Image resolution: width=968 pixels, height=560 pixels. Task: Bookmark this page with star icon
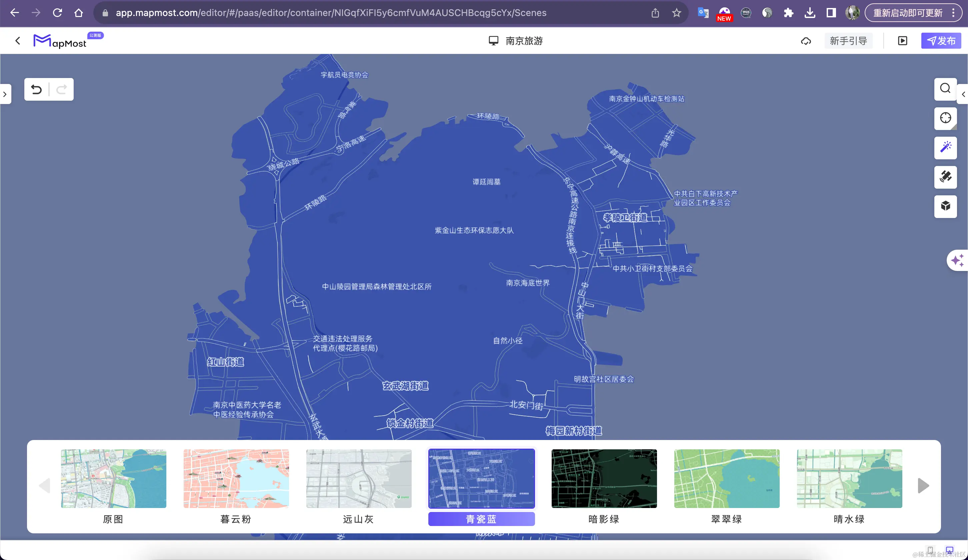676,13
